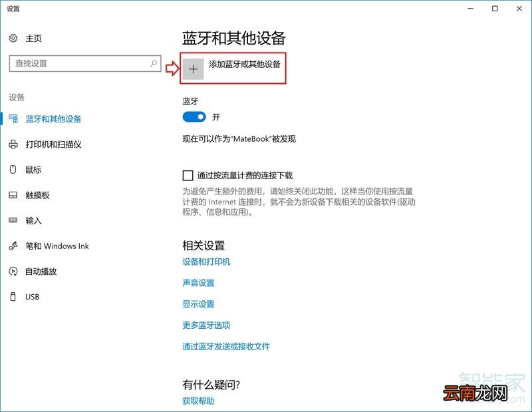Open the 显示设置 link
Screen dimensions: 532x412
point(198,304)
